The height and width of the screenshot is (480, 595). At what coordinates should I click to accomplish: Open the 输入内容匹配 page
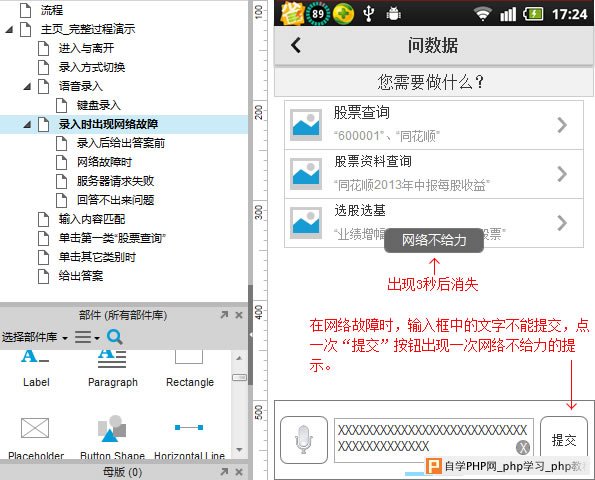click(91, 219)
